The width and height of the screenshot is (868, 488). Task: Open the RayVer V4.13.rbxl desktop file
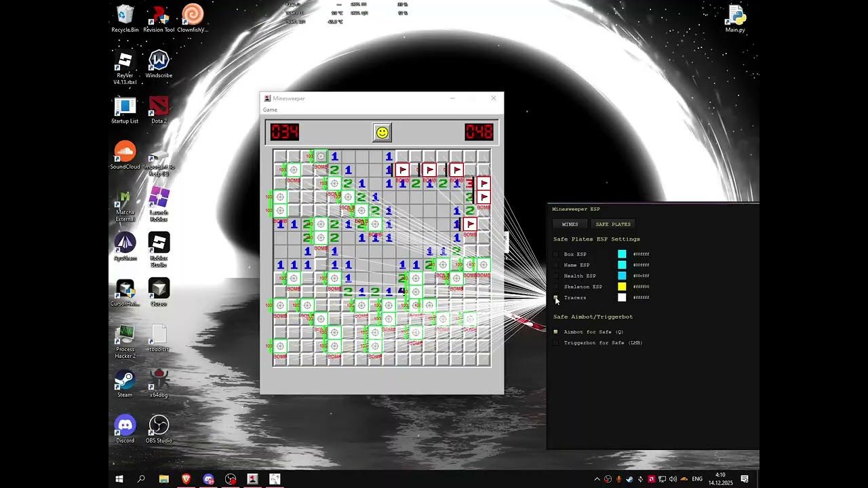pos(125,67)
